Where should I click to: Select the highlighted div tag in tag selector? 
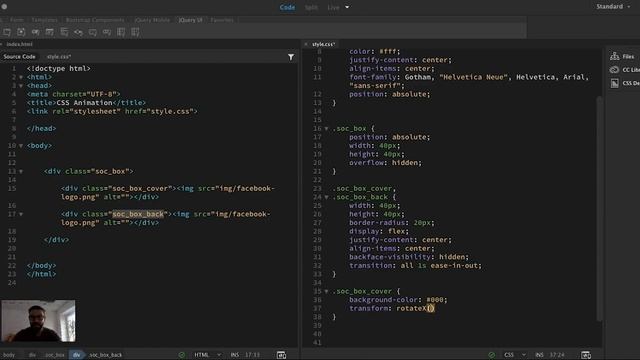[x=76, y=355]
